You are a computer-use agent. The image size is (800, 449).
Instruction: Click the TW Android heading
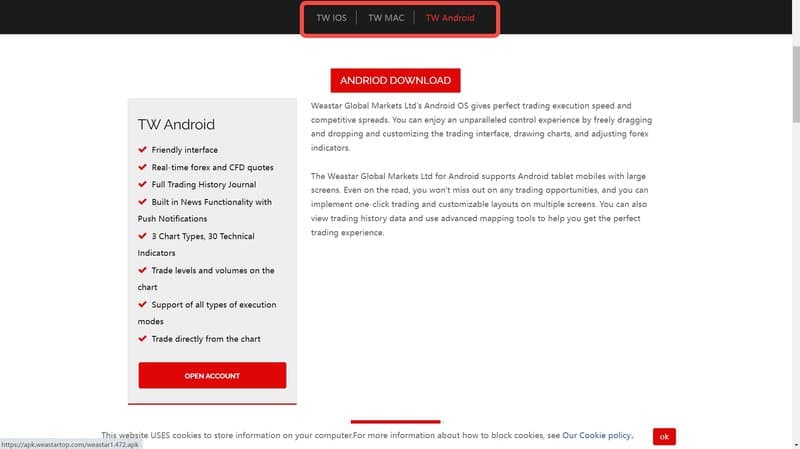177,124
